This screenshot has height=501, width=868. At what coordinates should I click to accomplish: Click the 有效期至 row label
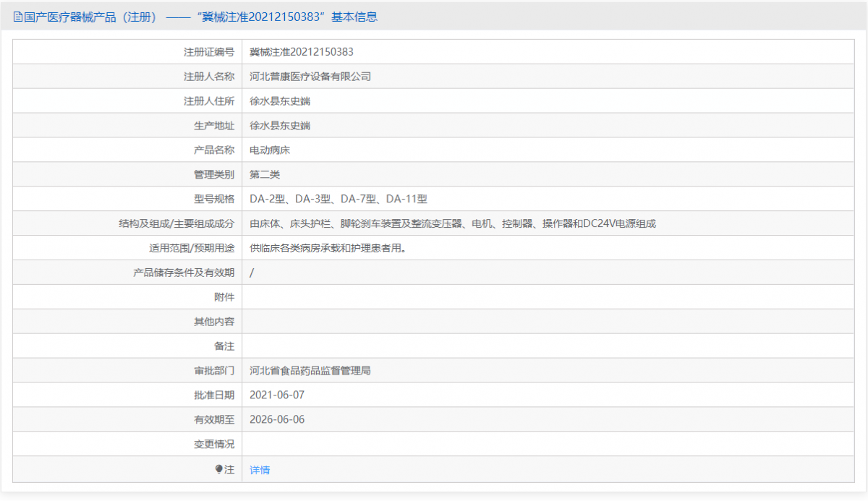click(214, 420)
